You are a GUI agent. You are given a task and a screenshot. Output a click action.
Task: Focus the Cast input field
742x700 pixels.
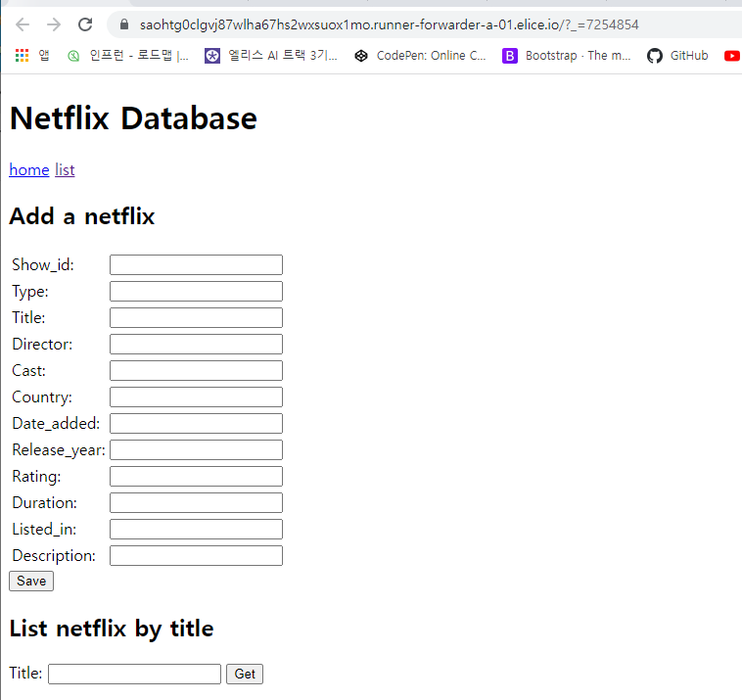coord(197,371)
